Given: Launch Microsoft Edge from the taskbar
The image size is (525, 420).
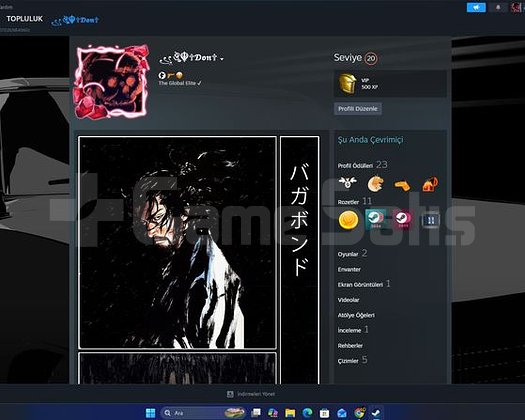Looking at the screenshot, I should (307, 413).
